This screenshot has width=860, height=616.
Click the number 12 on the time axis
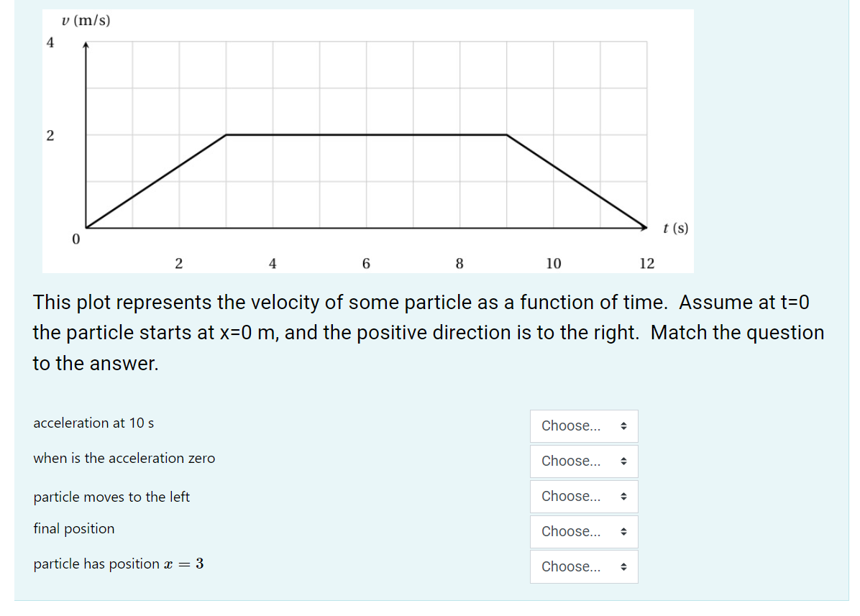click(646, 263)
